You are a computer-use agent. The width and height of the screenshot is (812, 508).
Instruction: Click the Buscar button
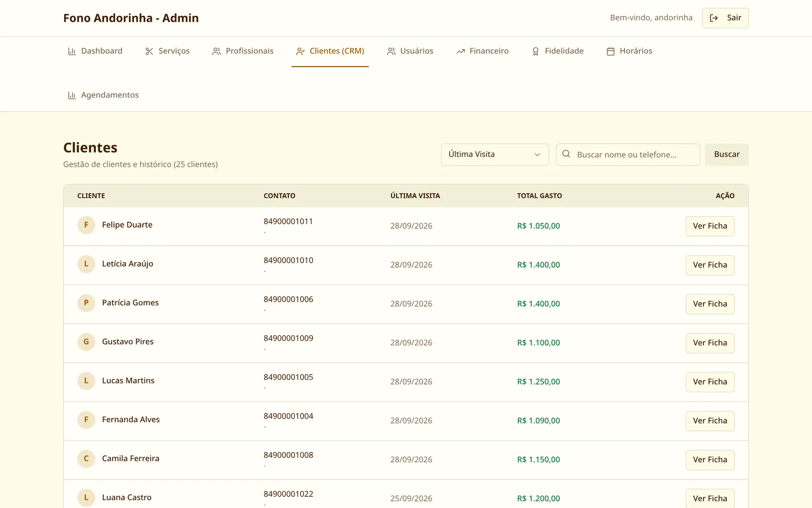(727, 154)
